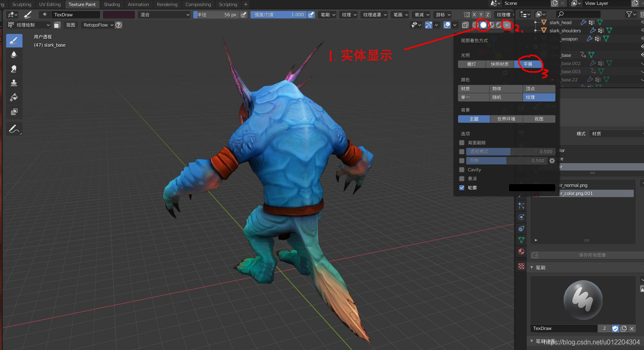
Task: Select the Clone stamp tool
Action: click(x=14, y=83)
